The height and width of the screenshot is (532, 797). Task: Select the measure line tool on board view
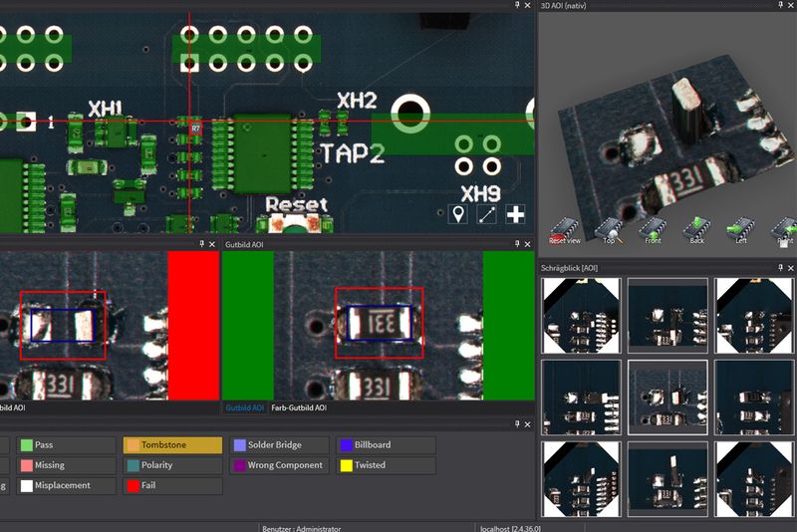pos(487,214)
